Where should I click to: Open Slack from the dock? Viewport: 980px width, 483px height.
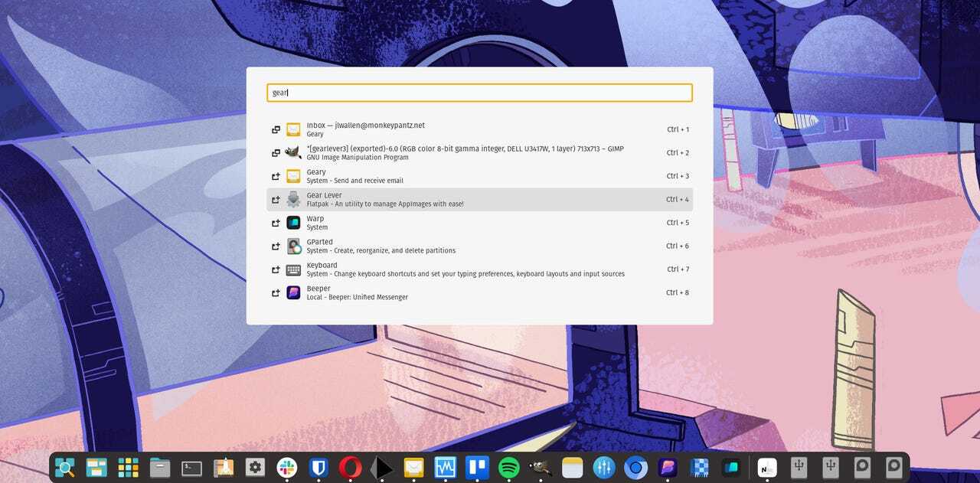coord(287,467)
